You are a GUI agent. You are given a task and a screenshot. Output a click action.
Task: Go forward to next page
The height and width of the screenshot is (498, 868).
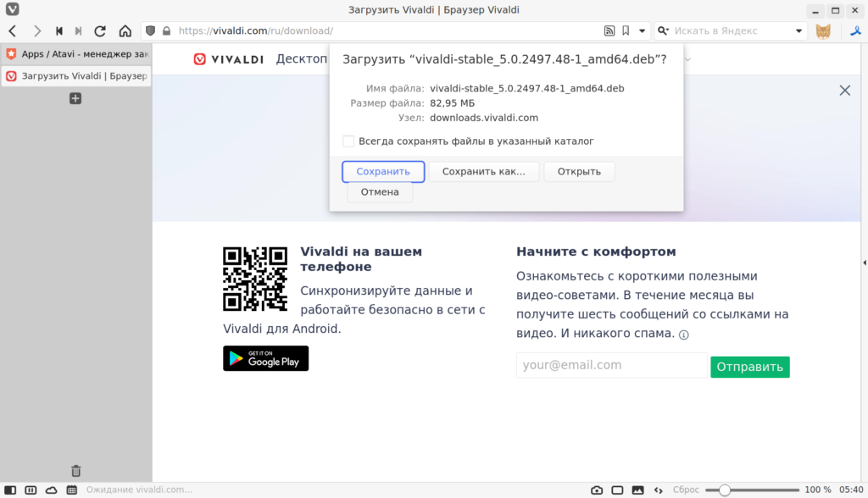(37, 31)
